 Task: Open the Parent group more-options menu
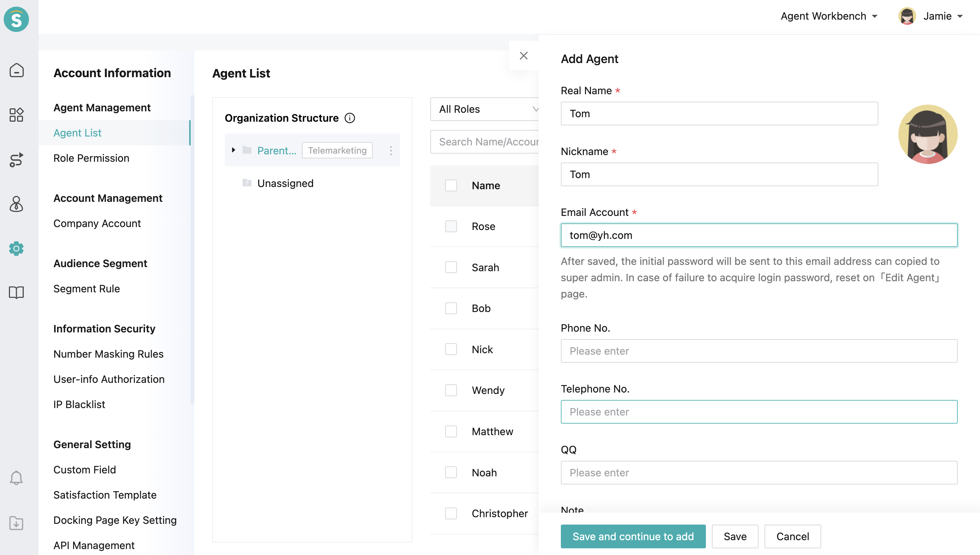391,151
